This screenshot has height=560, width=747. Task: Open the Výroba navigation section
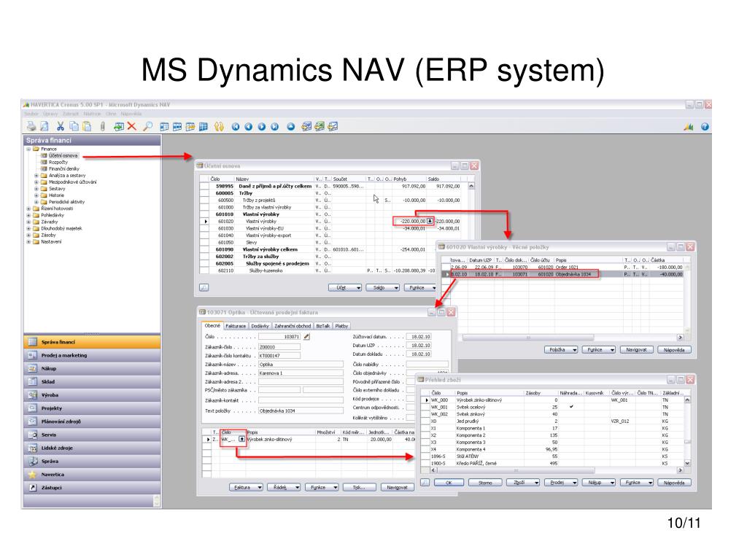(92, 395)
